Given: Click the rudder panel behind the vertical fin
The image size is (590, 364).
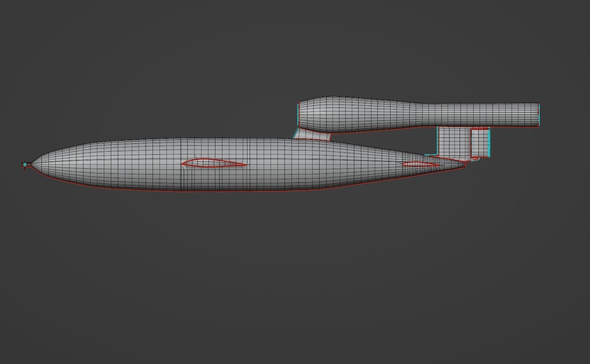Looking at the screenshot, I should [480, 143].
